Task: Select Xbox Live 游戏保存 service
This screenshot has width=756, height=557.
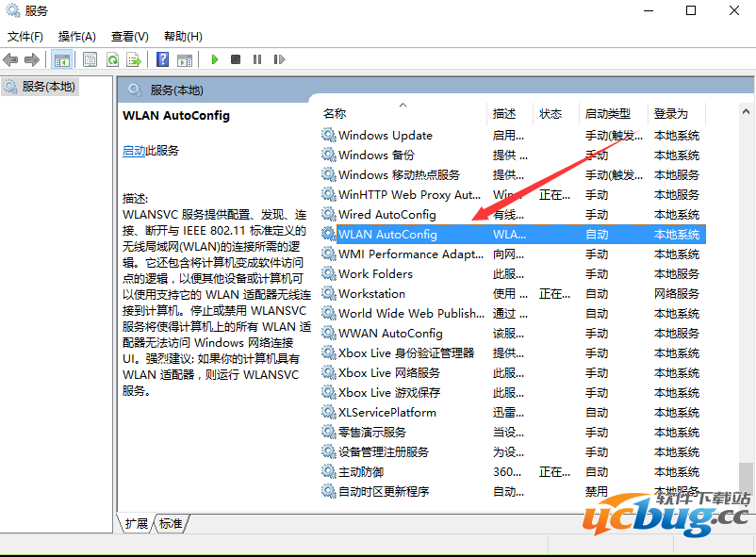Action: pos(389,392)
